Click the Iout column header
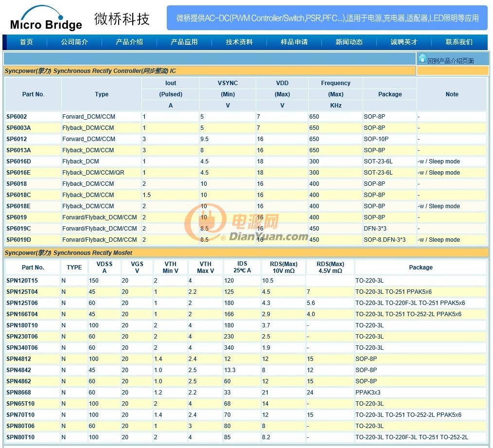 pyautogui.click(x=171, y=83)
